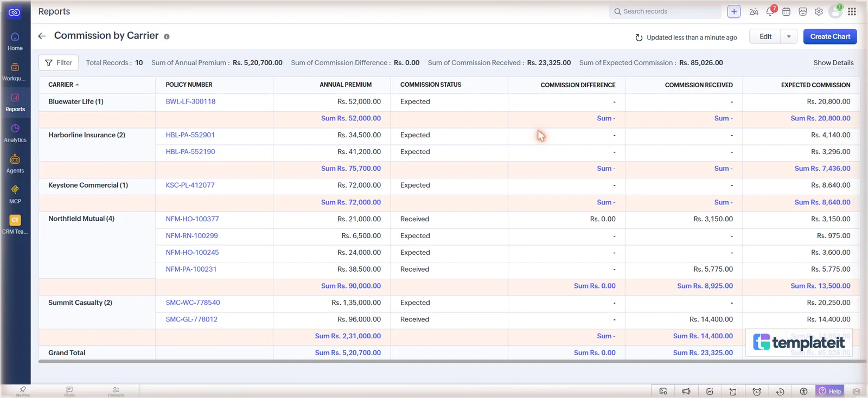Viewport: 868px width, 398px height.
Task: Open Contacts in the bottom bar
Action: point(116,391)
